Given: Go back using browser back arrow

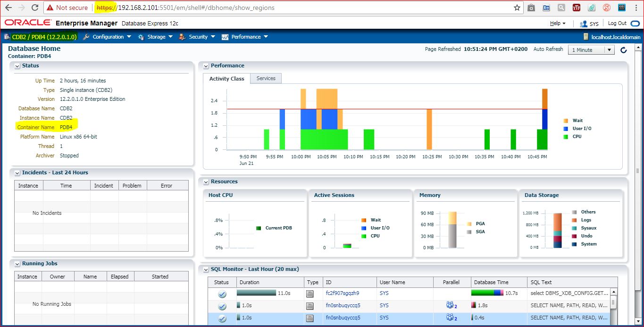Looking at the screenshot, I should [8, 8].
